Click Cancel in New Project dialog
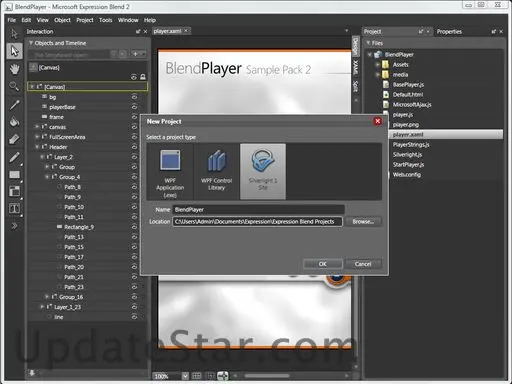The height and width of the screenshot is (384, 512). point(363,264)
